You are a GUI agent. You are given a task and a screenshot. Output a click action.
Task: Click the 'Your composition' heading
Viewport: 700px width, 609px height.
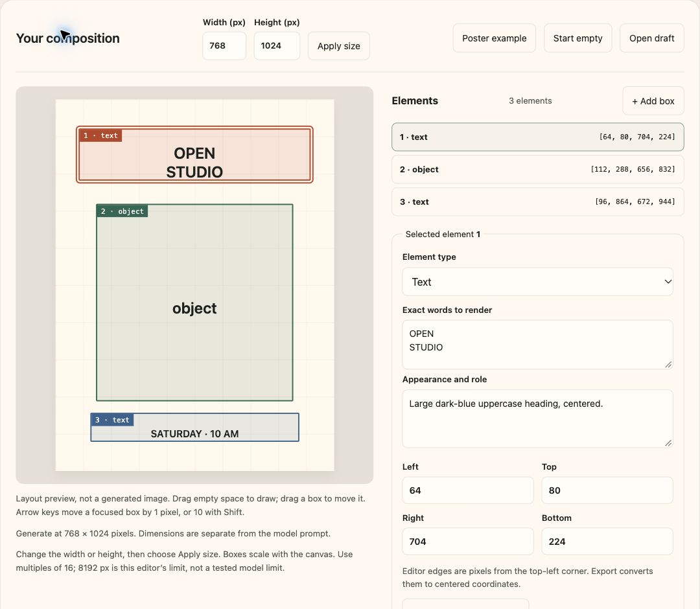pos(68,38)
